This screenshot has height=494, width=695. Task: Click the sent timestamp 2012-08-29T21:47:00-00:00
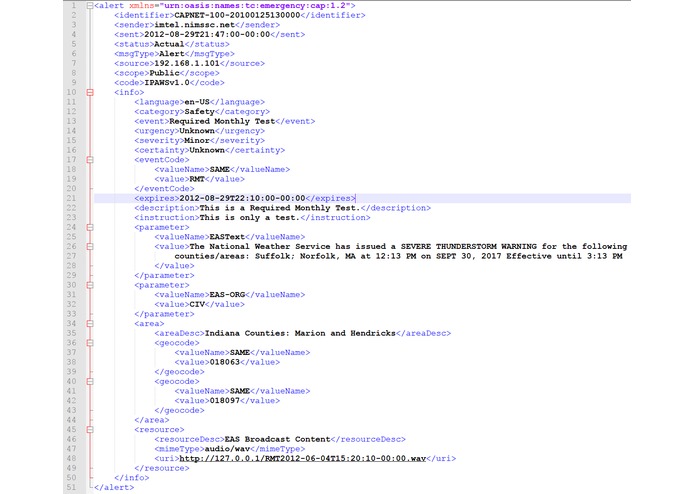pyautogui.click(x=207, y=35)
